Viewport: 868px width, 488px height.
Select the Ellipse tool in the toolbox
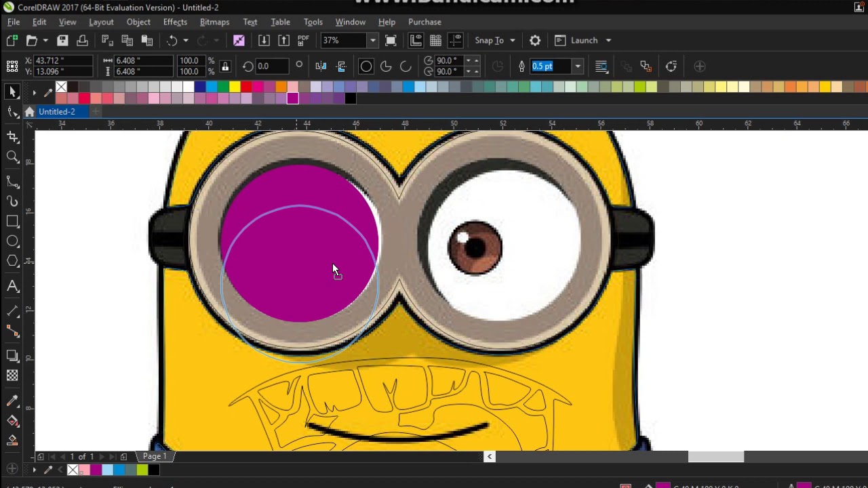pyautogui.click(x=12, y=241)
